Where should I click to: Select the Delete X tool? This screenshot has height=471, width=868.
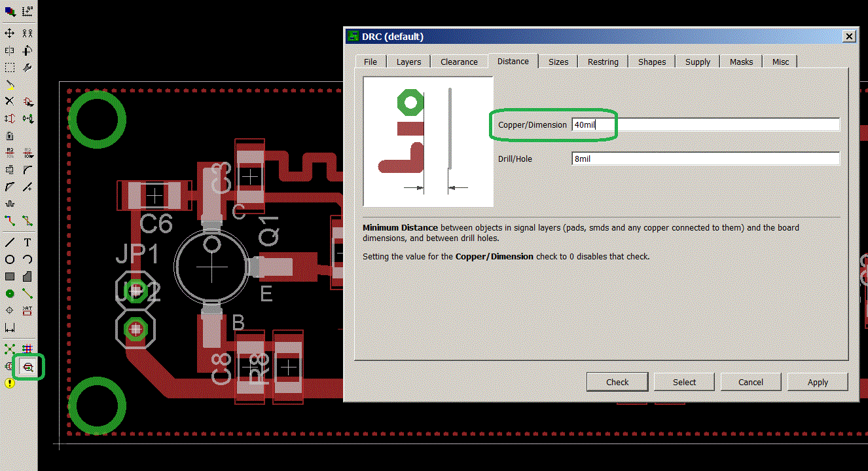(x=10, y=102)
